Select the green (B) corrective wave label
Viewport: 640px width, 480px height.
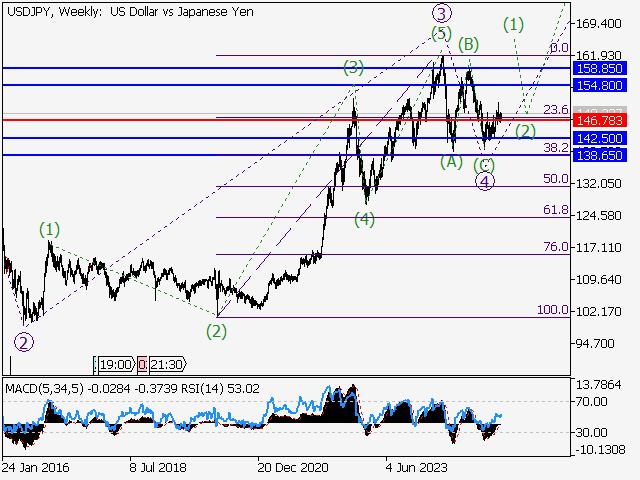[x=468, y=44]
